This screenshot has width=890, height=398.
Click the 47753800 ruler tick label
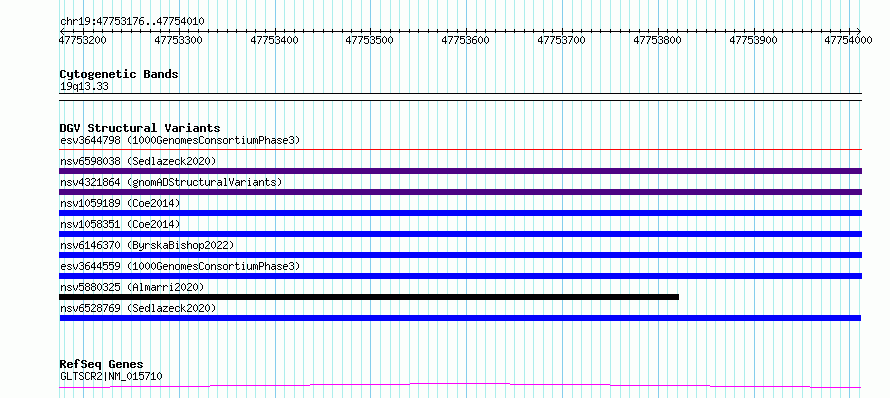pos(657,40)
